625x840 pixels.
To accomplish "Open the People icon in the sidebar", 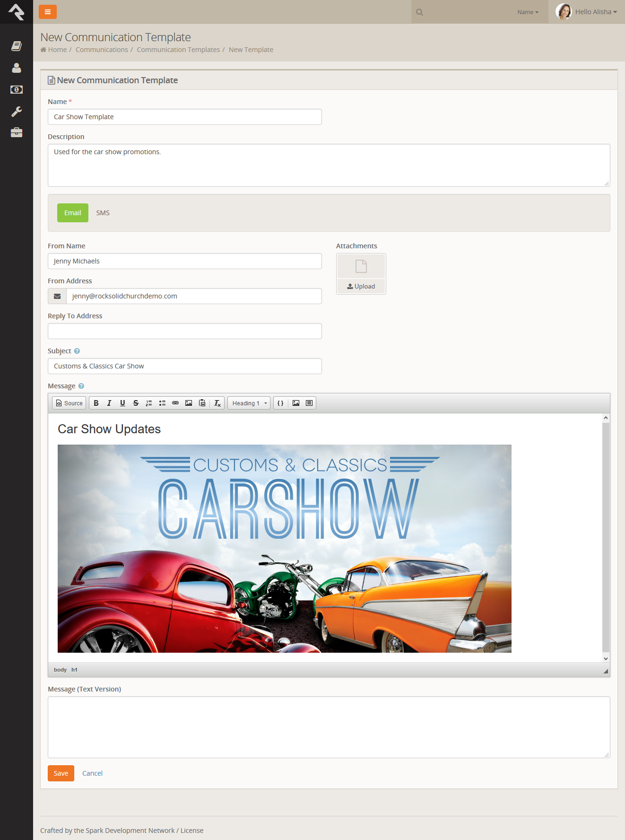I will (x=17, y=68).
